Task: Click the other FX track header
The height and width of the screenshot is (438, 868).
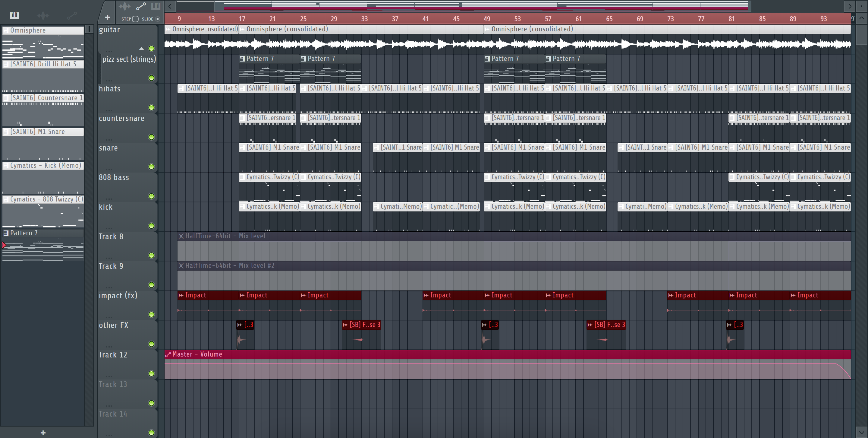Action: point(128,335)
